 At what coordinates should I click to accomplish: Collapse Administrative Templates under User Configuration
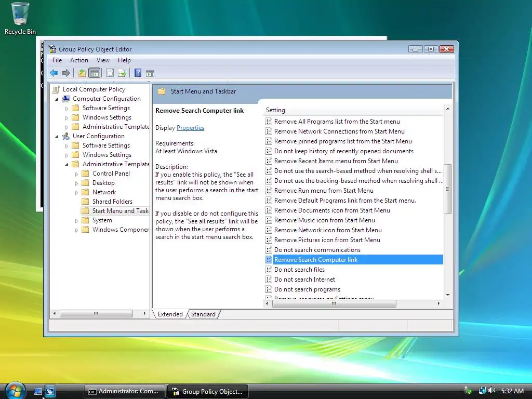[x=66, y=165]
